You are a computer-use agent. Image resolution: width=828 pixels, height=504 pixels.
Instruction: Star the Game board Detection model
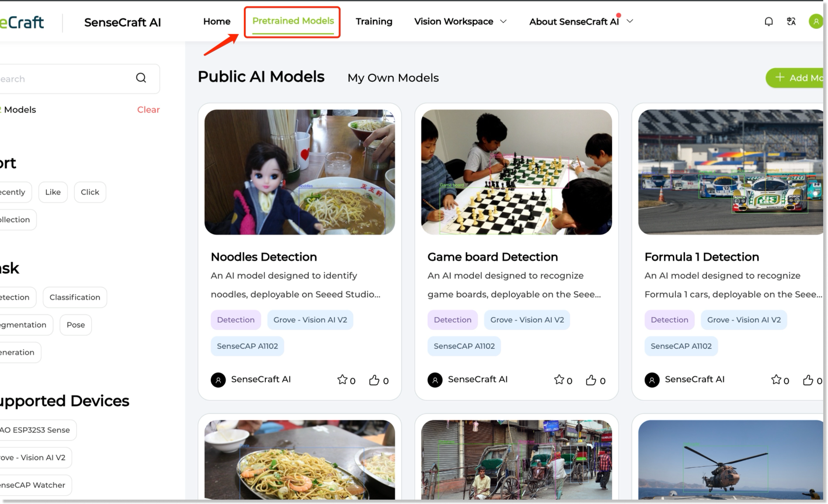559,379
